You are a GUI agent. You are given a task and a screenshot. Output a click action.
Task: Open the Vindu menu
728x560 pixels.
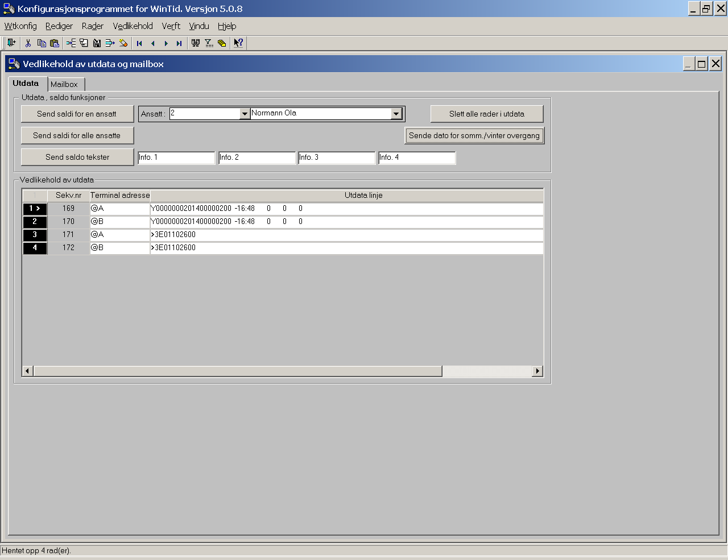[199, 26]
